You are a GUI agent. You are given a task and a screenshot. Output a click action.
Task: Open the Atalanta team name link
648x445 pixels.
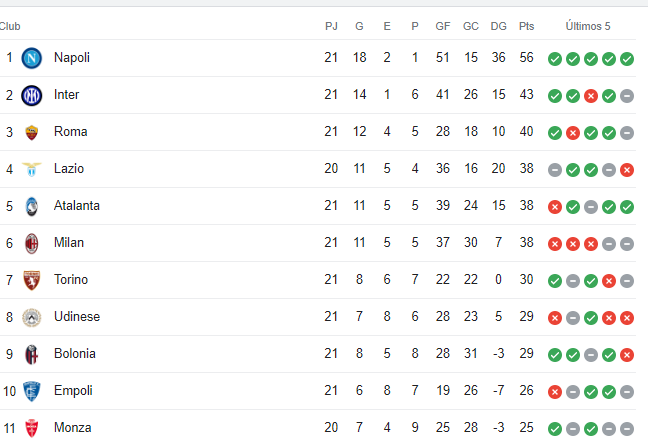click(x=77, y=206)
